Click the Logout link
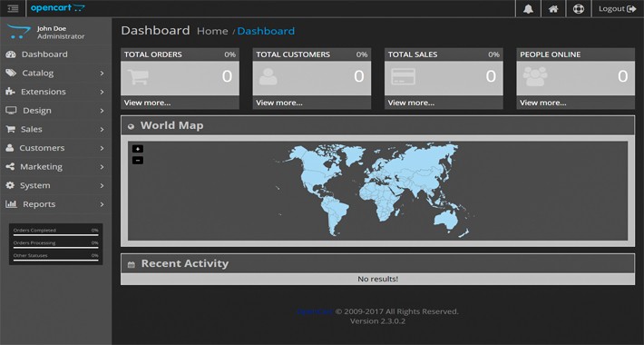 click(x=618, y=9)
